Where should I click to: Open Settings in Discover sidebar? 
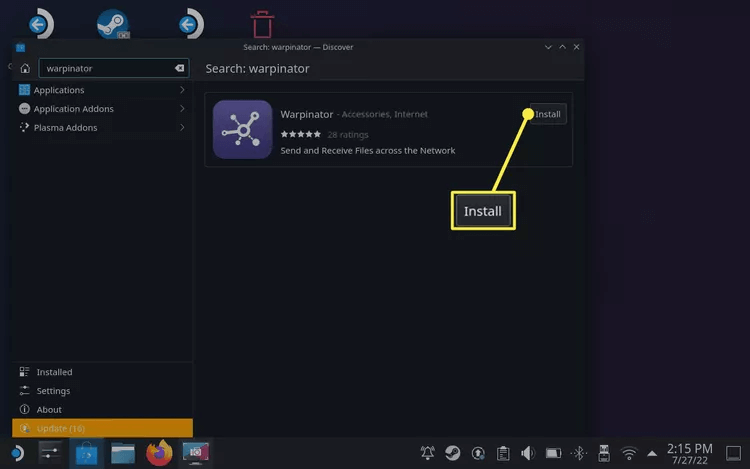point(53,391)
